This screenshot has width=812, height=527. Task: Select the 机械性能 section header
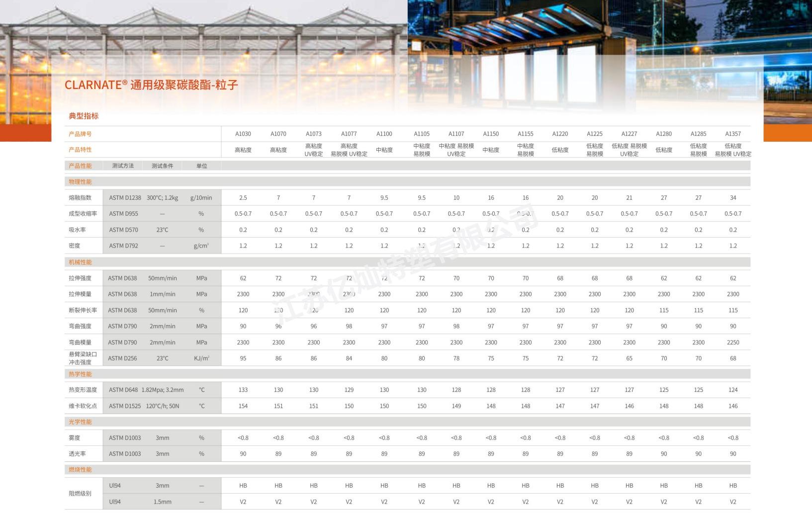point(80,262)
